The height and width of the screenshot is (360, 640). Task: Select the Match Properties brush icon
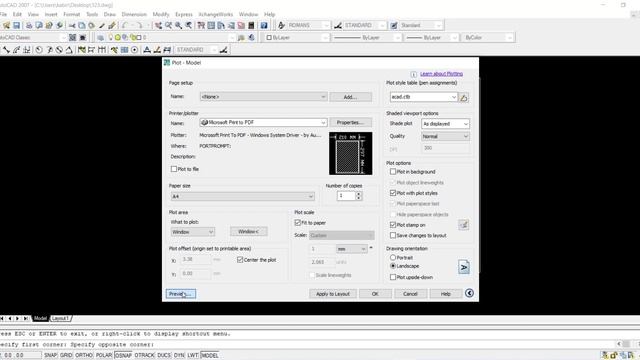[102, 25]
